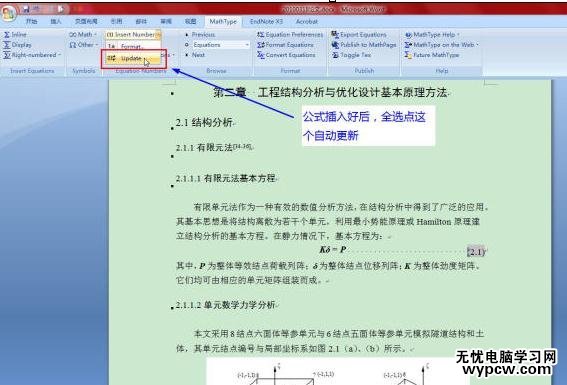Choose Format in the Insert Number menu
This screenshot has width=567, height=385.
point(133,47)
